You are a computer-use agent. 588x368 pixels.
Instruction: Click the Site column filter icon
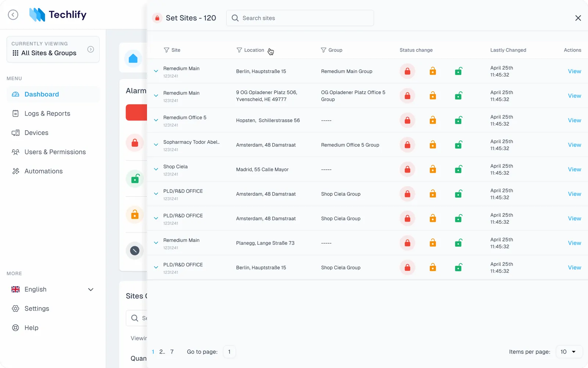click(166, 50)
